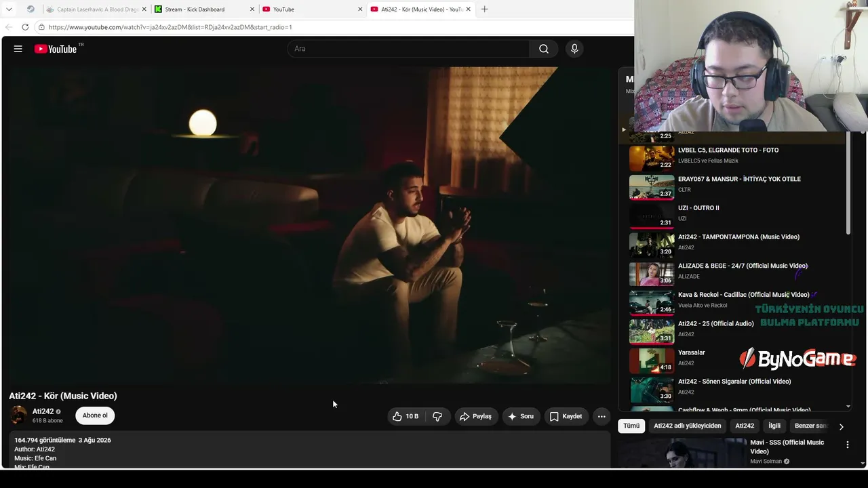Share the video using Paylaş
This screenshot has height=488, width=868.
(475, 416)
